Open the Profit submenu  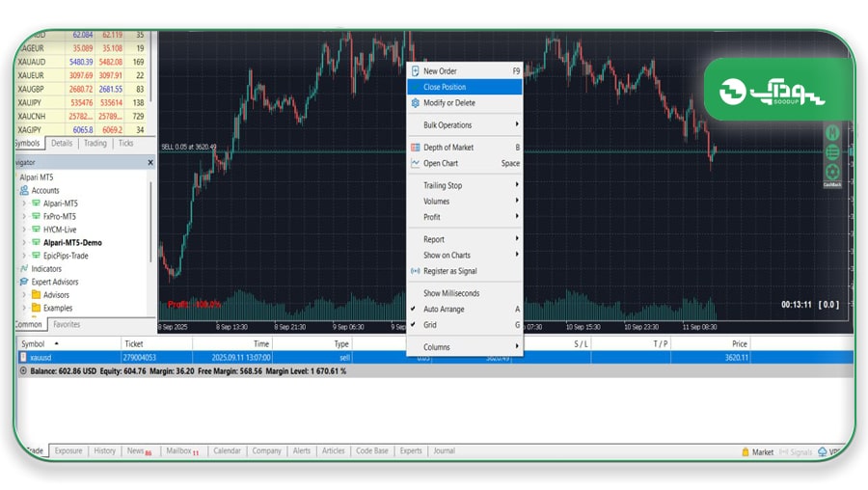point(465,217)
